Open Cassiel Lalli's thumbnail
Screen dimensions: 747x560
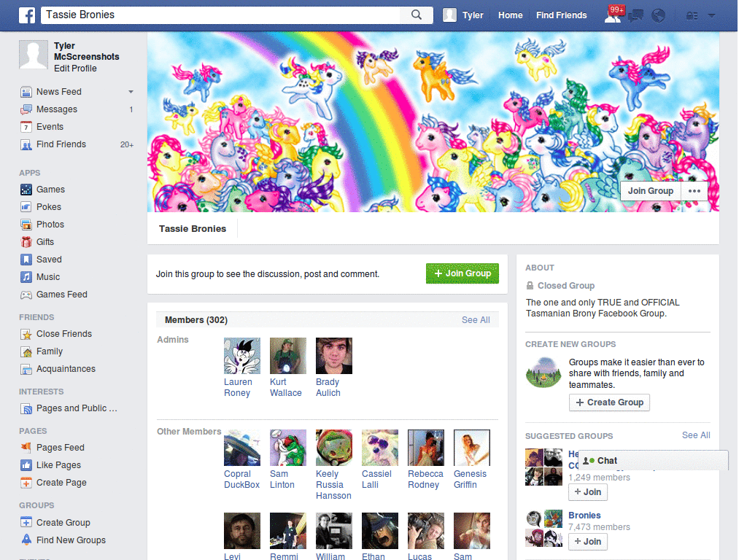tap(379, 448)
